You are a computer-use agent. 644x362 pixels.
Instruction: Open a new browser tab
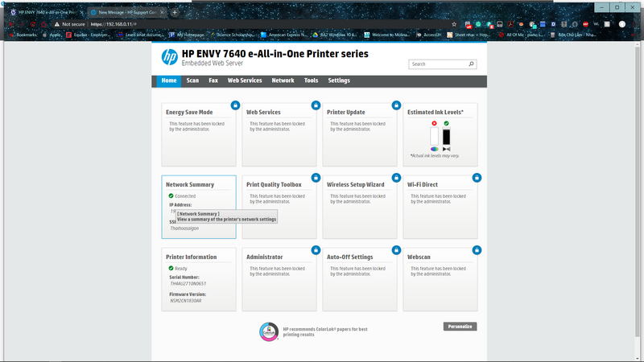175,12
